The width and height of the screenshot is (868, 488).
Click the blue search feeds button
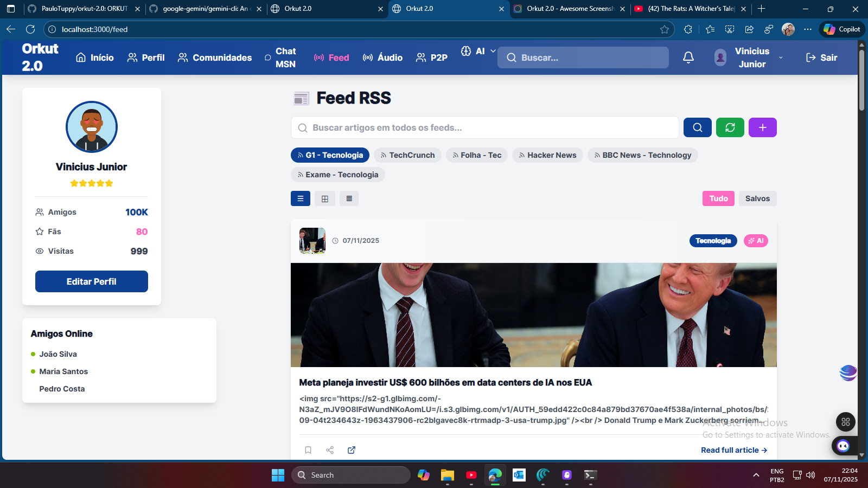(697, 127)
